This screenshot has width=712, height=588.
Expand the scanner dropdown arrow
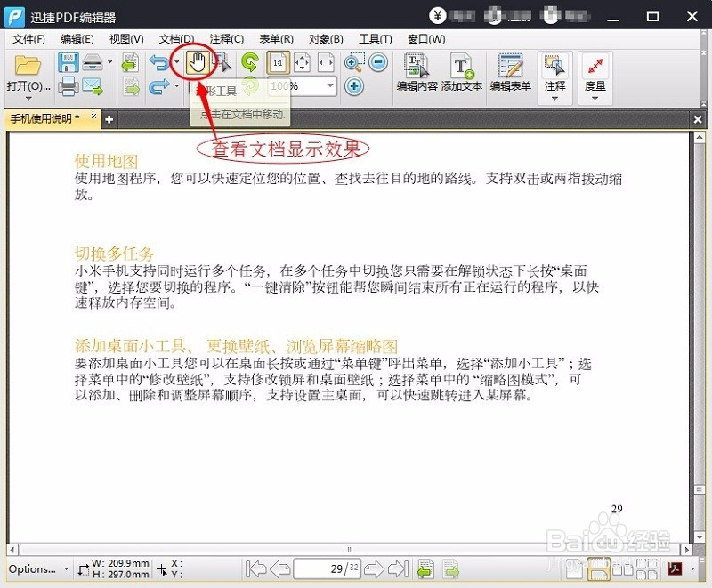(x=109, y=62)
